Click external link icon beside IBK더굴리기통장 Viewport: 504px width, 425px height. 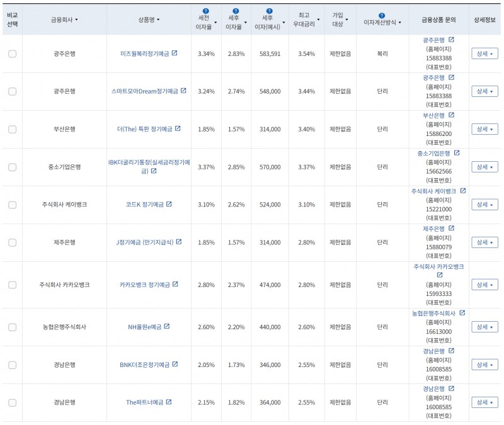(154, 171)
